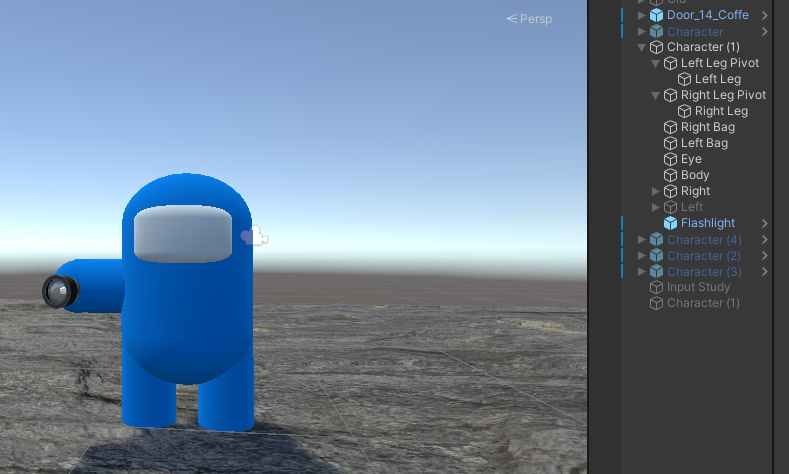Click the camera gizmo in the Scene view
Viewport: 789px width, 474px height.
click(x=255, y=236)
